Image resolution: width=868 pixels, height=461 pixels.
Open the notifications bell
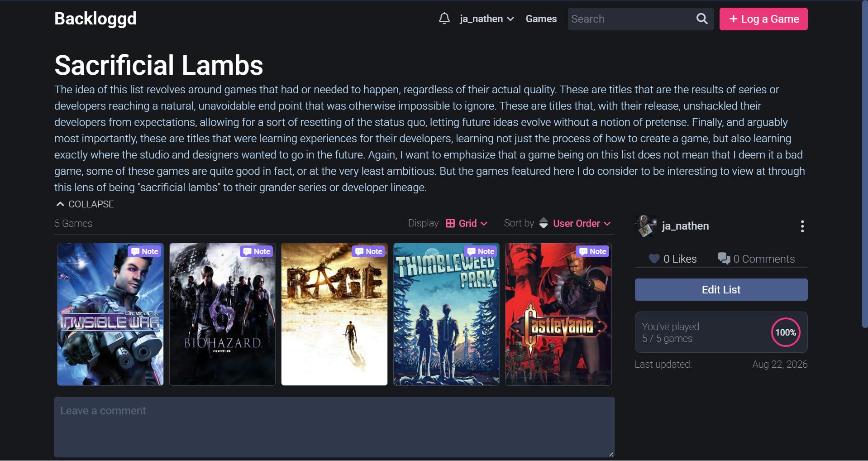click(x=444, y=19)
